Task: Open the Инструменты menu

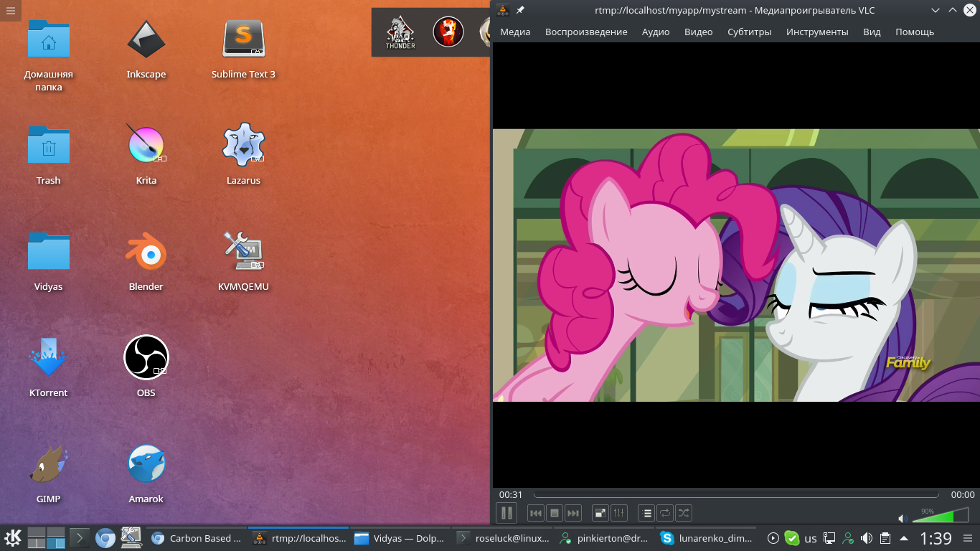Action: 817,32
